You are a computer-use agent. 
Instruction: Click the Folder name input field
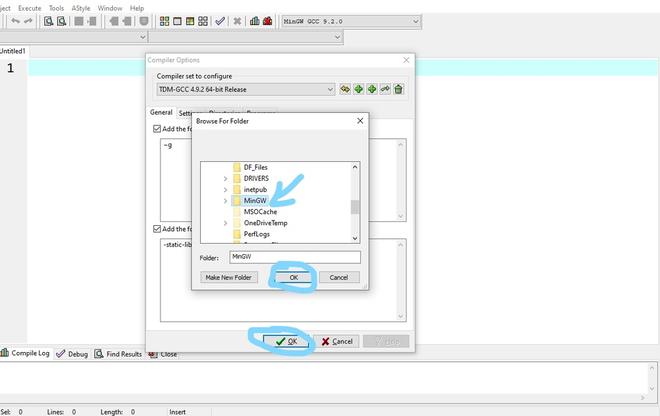coord(295,257)
